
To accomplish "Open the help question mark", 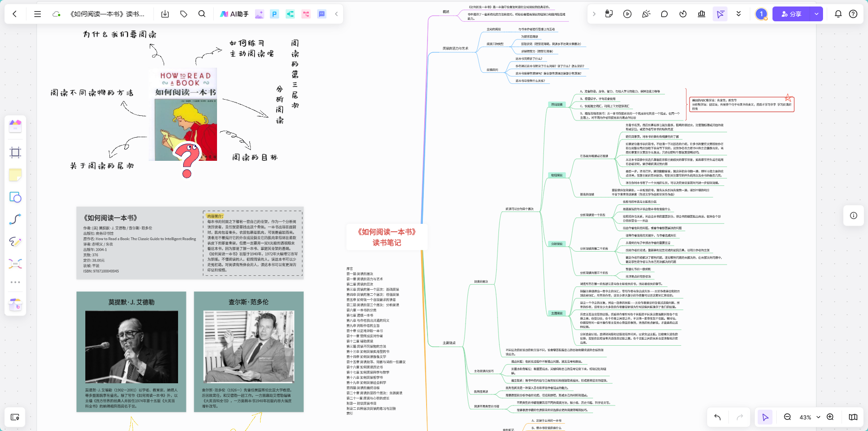I will point(853,14).
